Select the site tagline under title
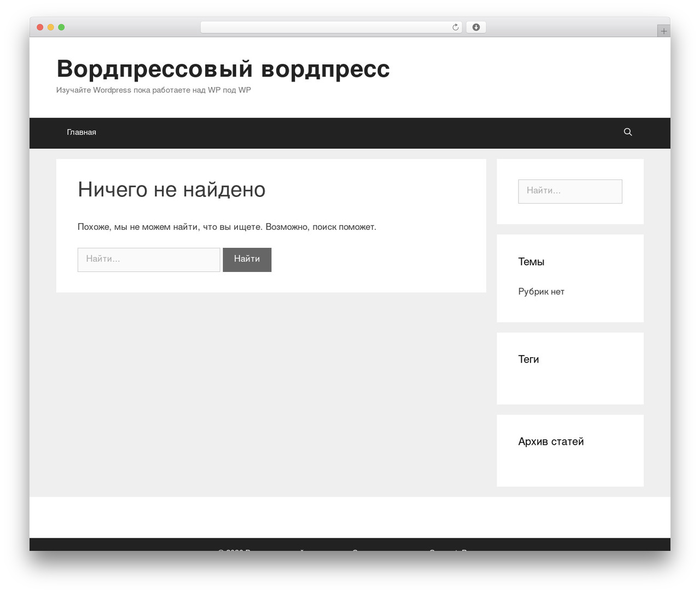The width and height of the screenshot is (700, 593). pyautogui.click(x=154, y=90)
